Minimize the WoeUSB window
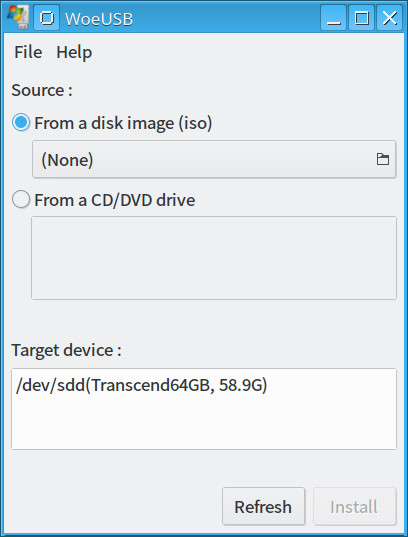This screenshot has width=408, height=537. click(x=333, y=18)
